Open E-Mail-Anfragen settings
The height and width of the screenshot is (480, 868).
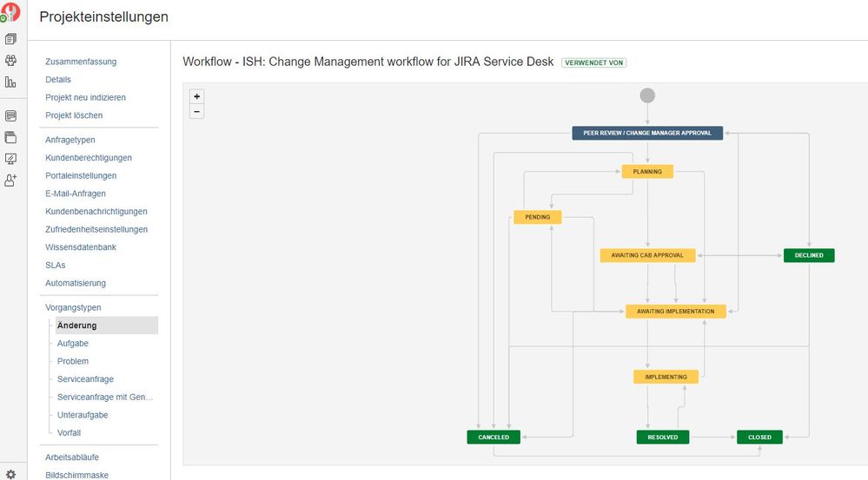(x=76, y=194)
